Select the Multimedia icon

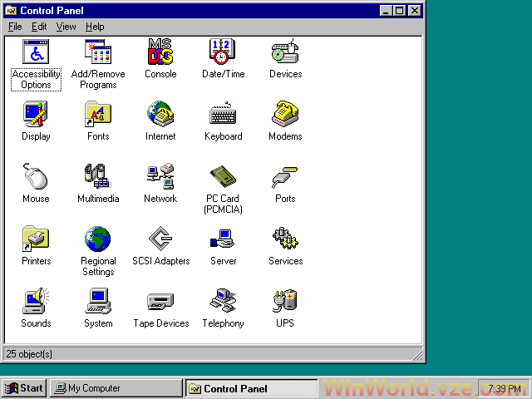(x=98, y=176)
